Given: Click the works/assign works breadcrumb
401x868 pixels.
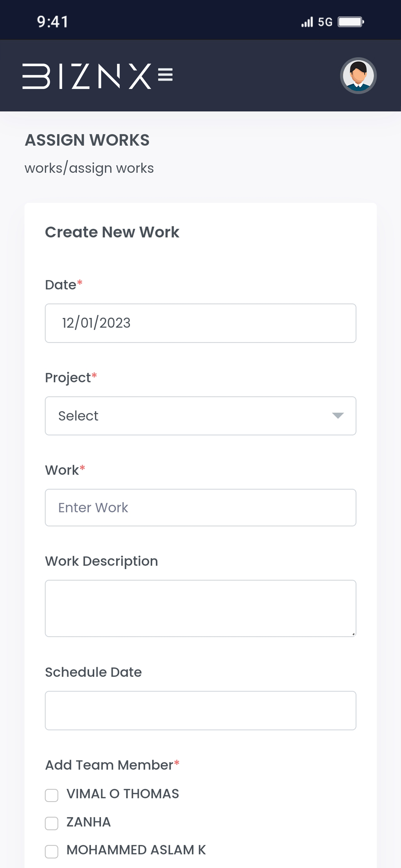Looking at the screenshot, I should (89, 168).
